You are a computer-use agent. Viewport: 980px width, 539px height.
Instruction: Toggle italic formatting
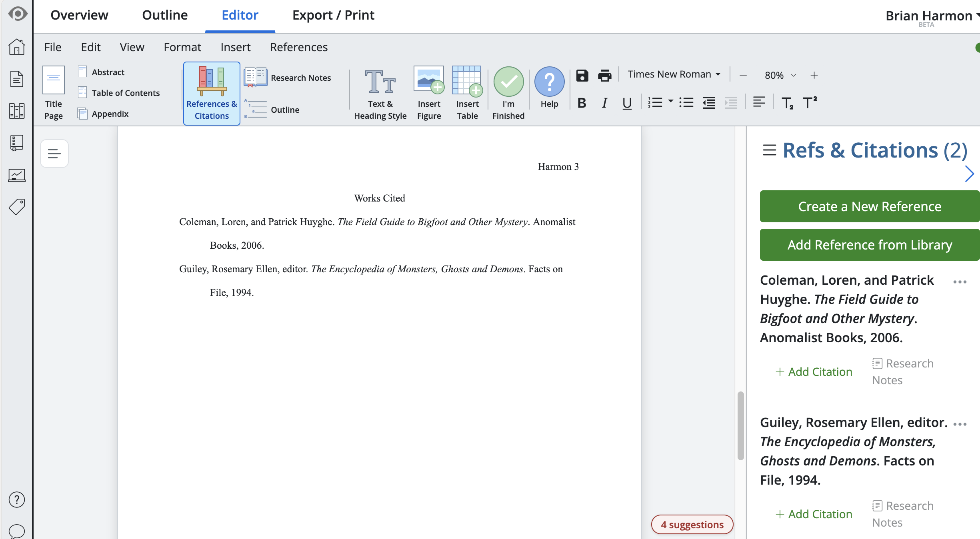[604, 103]
